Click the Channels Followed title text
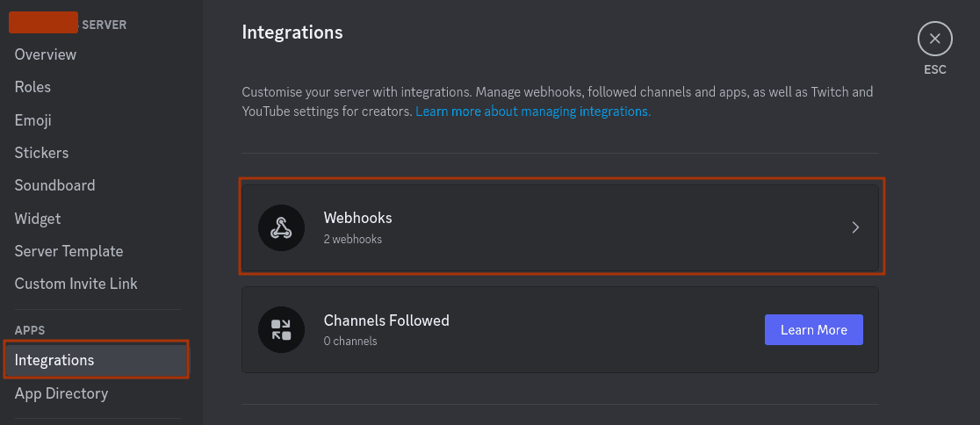This screenshot has width=980, height=425. [x=386, y=321]
